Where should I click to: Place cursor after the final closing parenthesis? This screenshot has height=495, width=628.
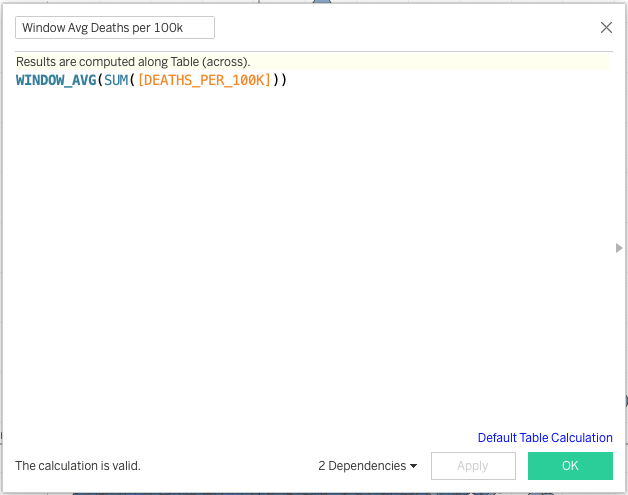tap(289, 80)
